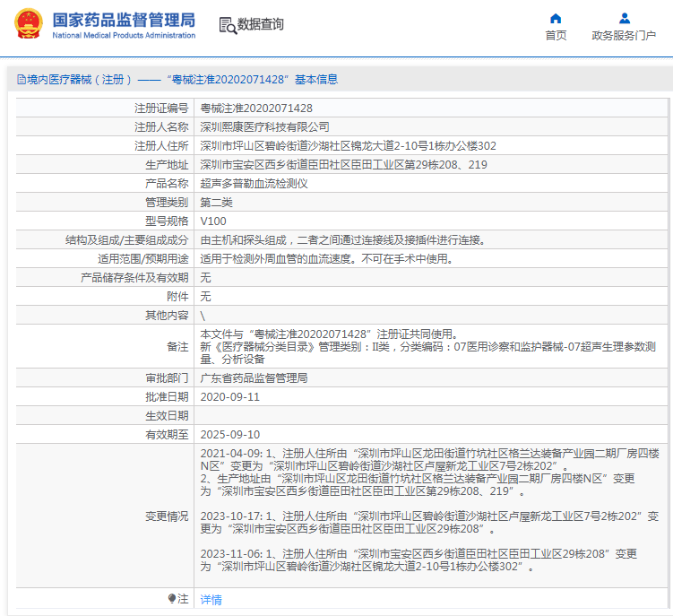Screen dimensions: 673x616
Task: Select model value V100
Action: 213,221
